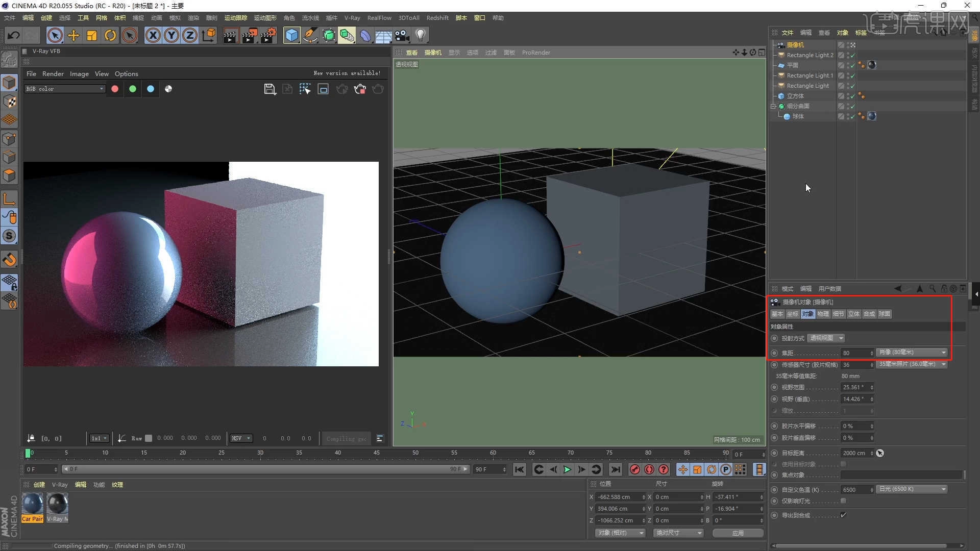Click the Undo arrow icon
The width and height of the screenshot is (980, 551).
click(14, 35)
